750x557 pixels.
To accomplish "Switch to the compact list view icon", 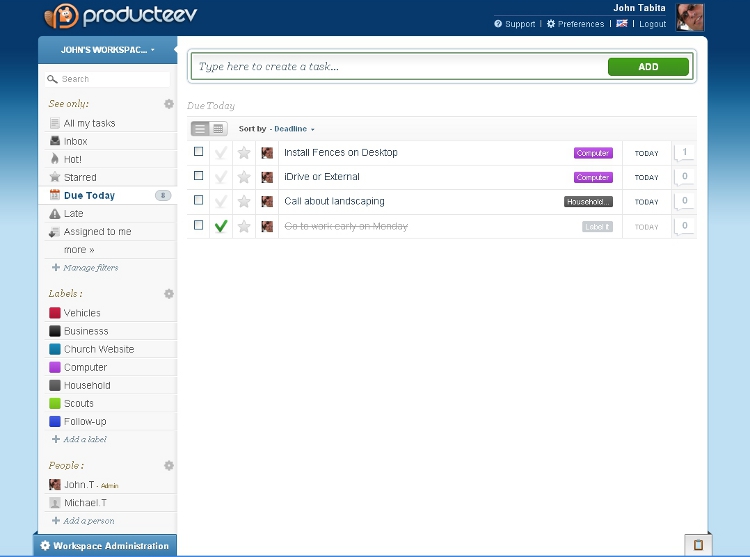I will point(200,129).
